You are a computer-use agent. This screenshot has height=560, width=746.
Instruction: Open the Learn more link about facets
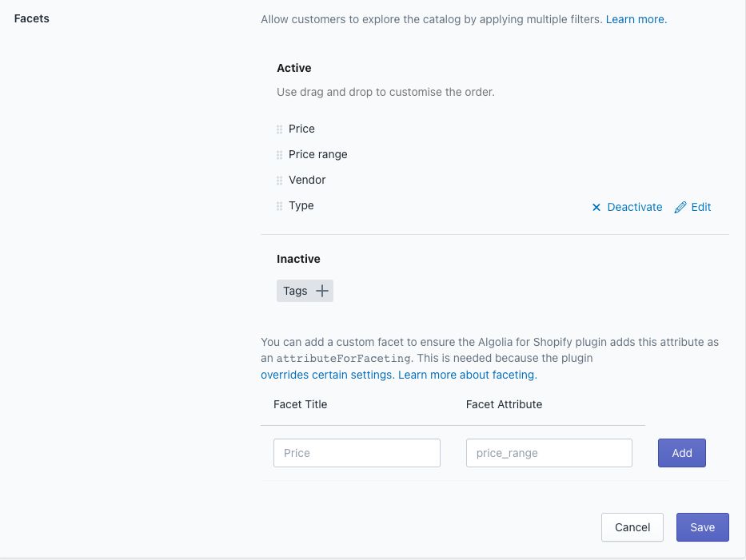636,19
